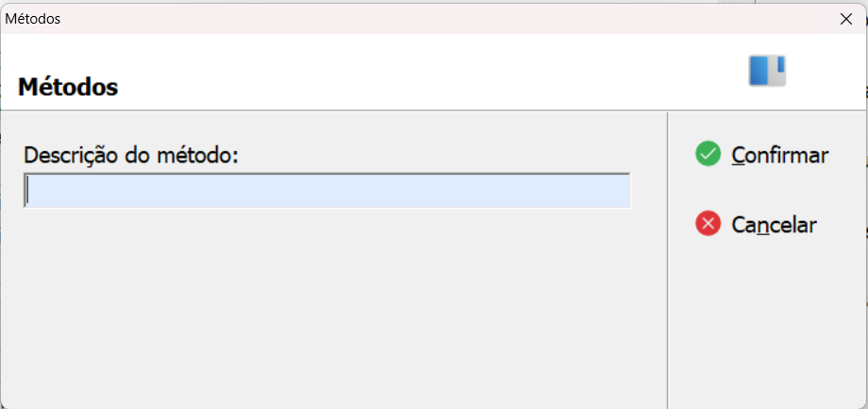Click the blank gray area below the input field
This screenshot has width=868, height=409.
332,305
